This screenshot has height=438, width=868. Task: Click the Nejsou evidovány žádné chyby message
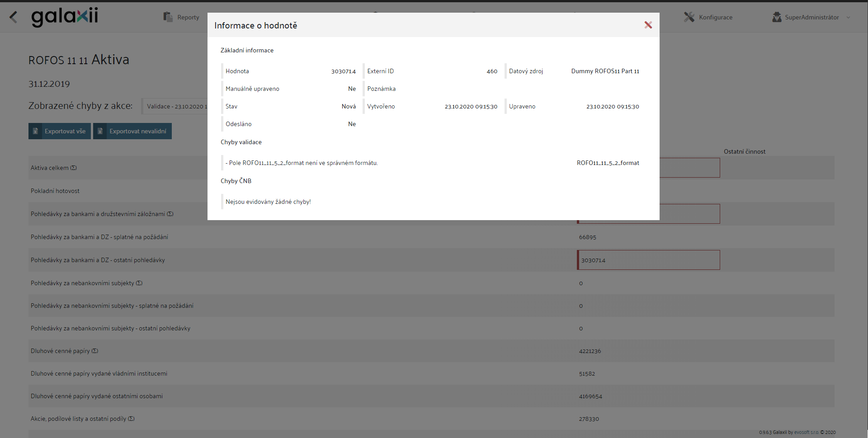tap(268, 202)
